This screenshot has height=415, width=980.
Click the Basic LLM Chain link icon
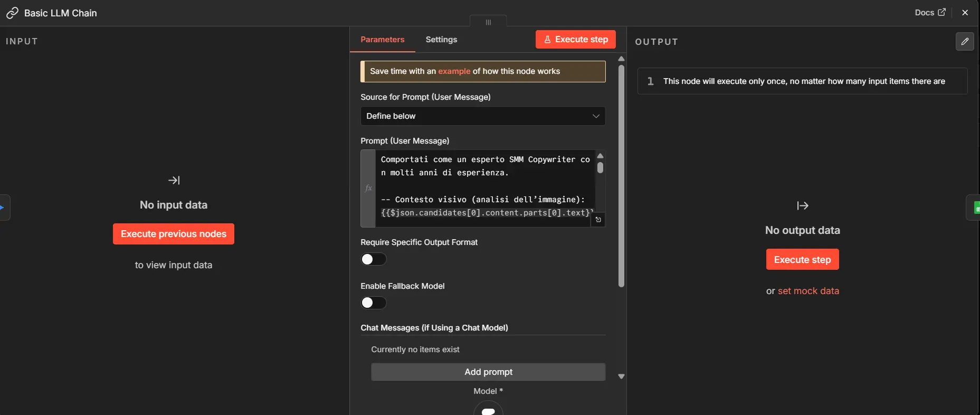tap(12, 13)
